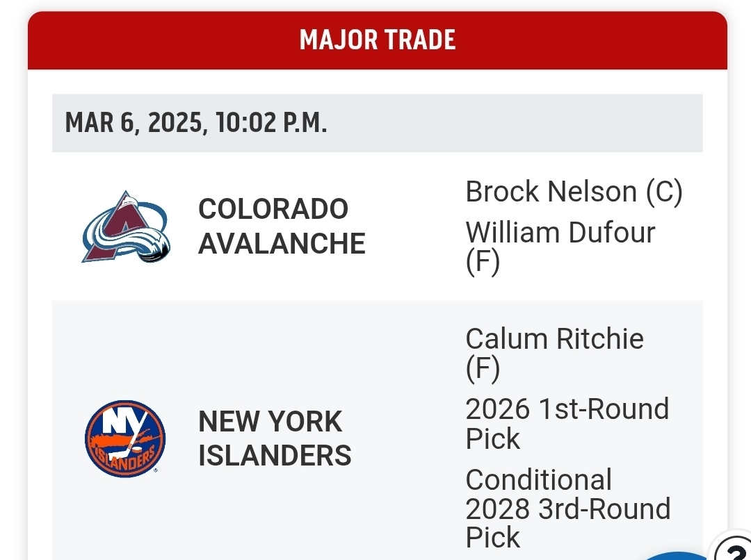Viewport: 751px width, 560px height.
Task: Open Brock Nelson's player link
Action: (551, 192)
